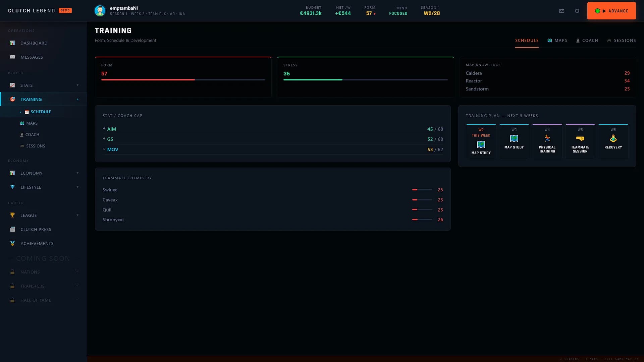Click Shronyxxt chemistry bar
Image resolution: width=644 pixels, height=362 pixels.
(x=422, y=220)
